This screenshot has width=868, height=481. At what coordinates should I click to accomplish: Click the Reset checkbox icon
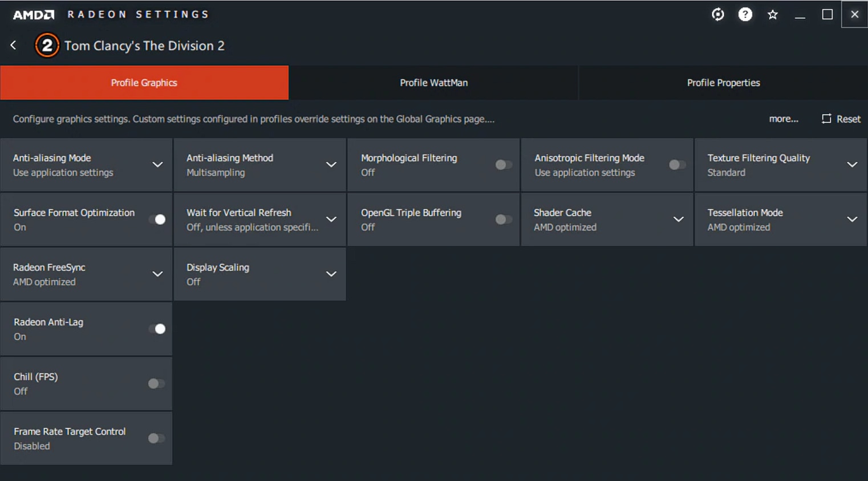tap(826, 119)
